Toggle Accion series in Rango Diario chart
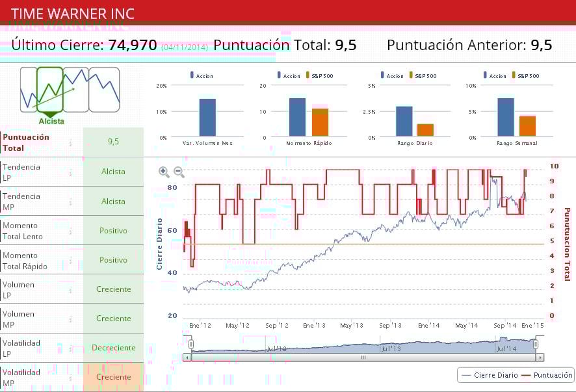Viewport: 576px width, 392px height. pos(392,75)
